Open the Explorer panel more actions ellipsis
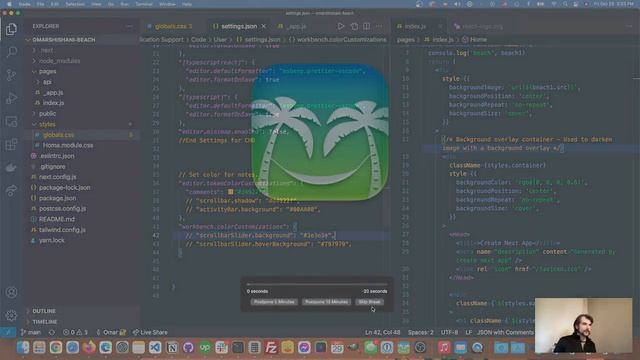Image resolution: width=640 pixels, height=360 pixels. point(129,26)
